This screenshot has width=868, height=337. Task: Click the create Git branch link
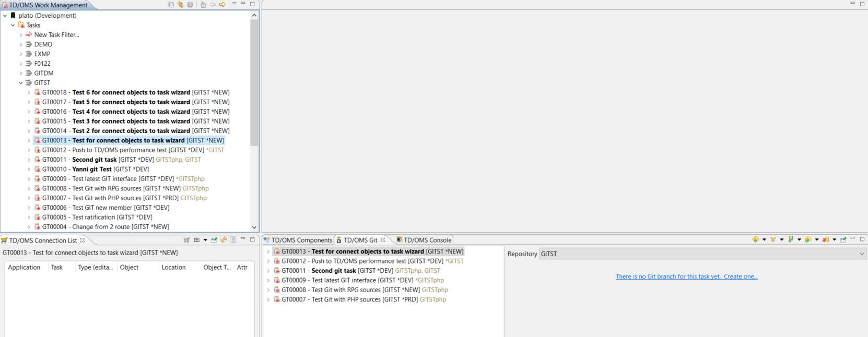tap(686, 276)
